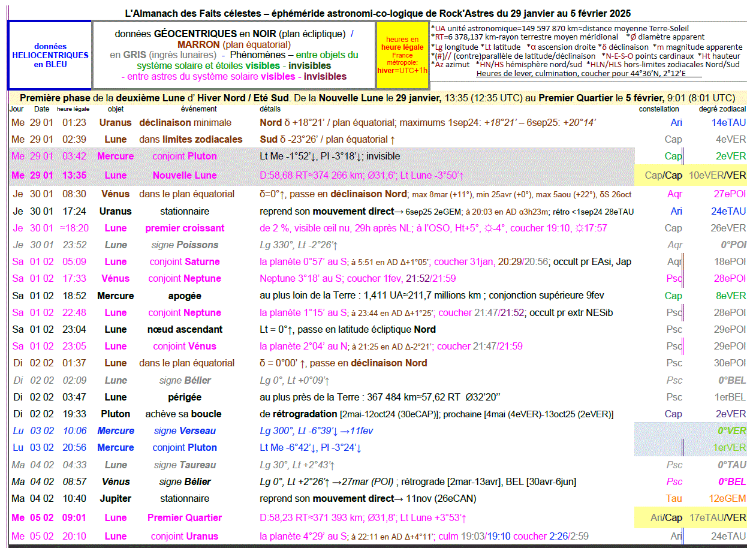
Task: Click '0°TAU' zodiac degree cell
Action: coord(732,465)
